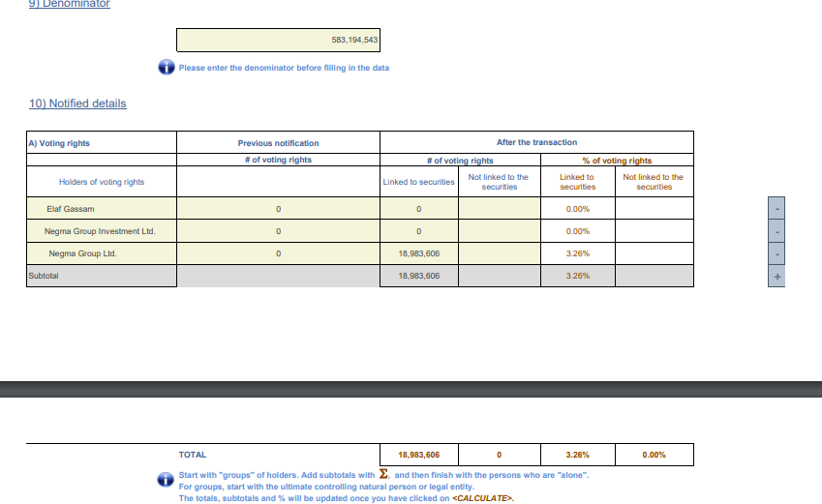Edit the 18,983,606 cell in Negma Group Ltd. row
The height and width of the screenshot is (504, 822).
419,253
